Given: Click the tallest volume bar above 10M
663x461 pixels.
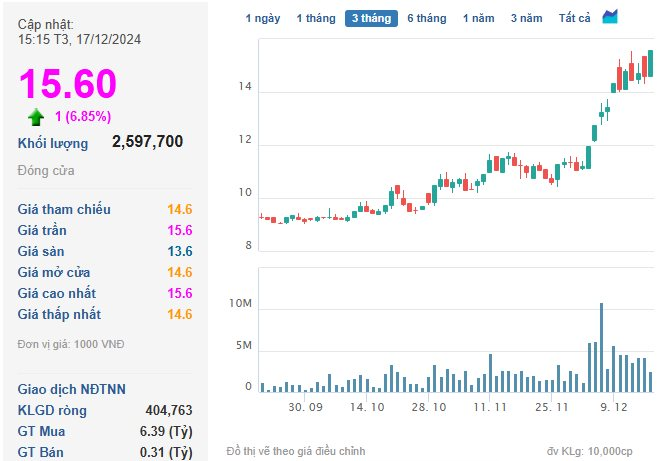Looking at the screenshot, I should pyautogui.click(x=601, y=347).
